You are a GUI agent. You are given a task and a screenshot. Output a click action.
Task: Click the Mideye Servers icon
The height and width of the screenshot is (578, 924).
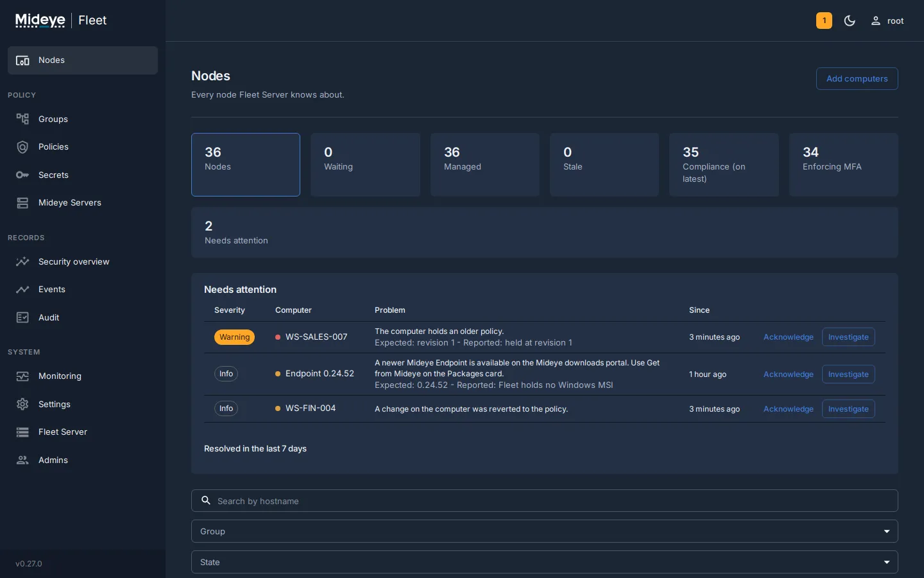pyautogui.click(x=22, y=203)
